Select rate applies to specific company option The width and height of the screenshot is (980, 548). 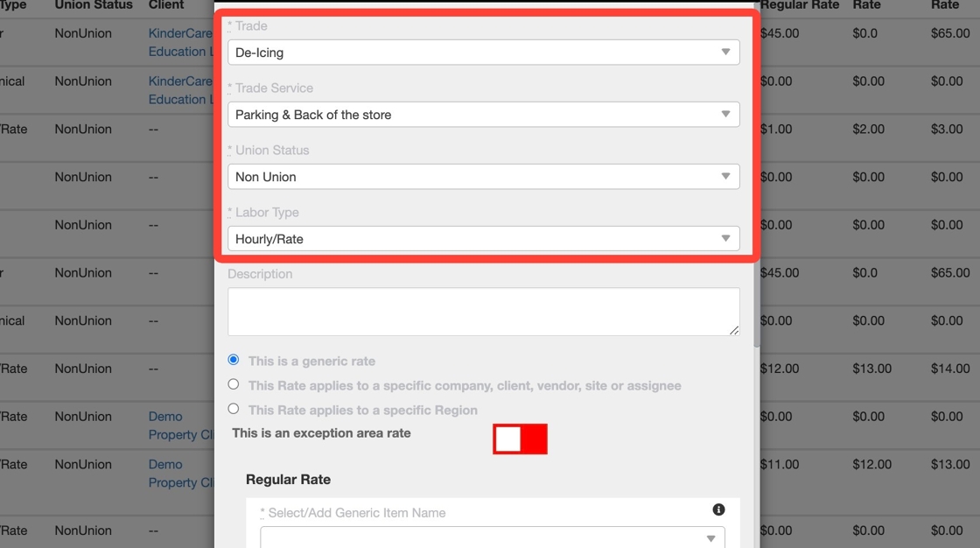(x=233, y=384)
